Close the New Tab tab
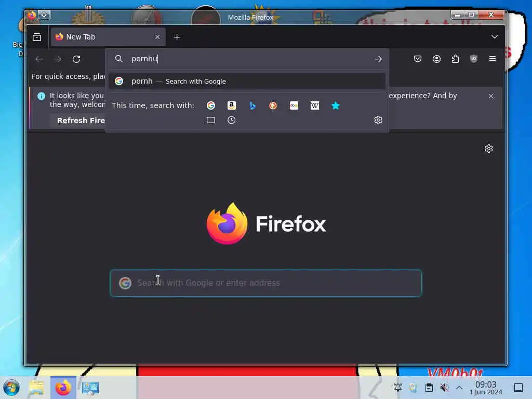 pyautogui.click(x=157, y=37)
